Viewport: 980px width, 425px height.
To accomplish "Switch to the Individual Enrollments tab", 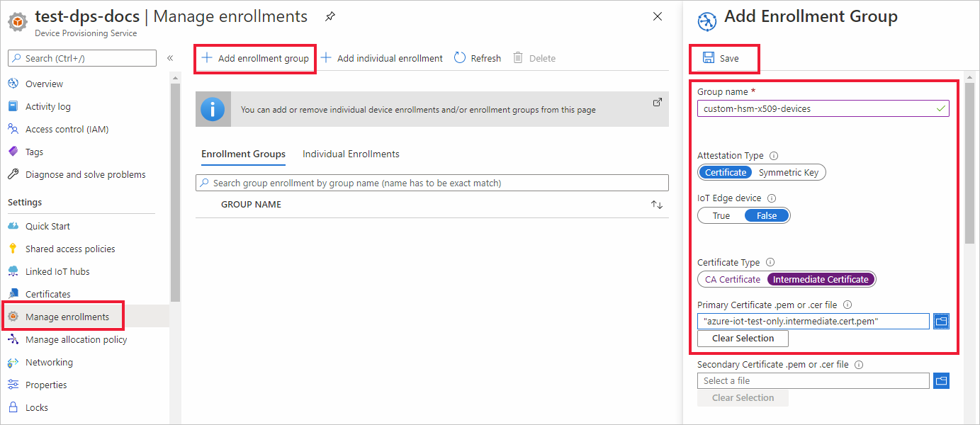I will (351, 154).
